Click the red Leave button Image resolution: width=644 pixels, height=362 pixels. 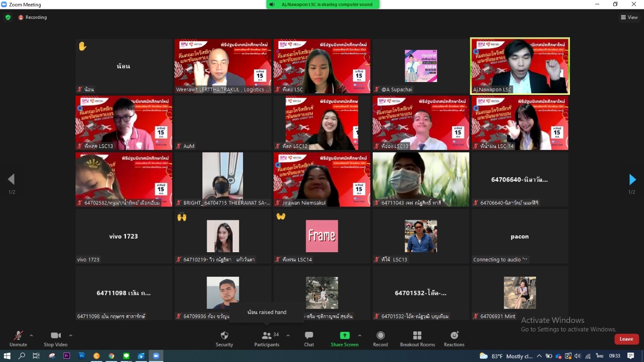click(627, 339)
